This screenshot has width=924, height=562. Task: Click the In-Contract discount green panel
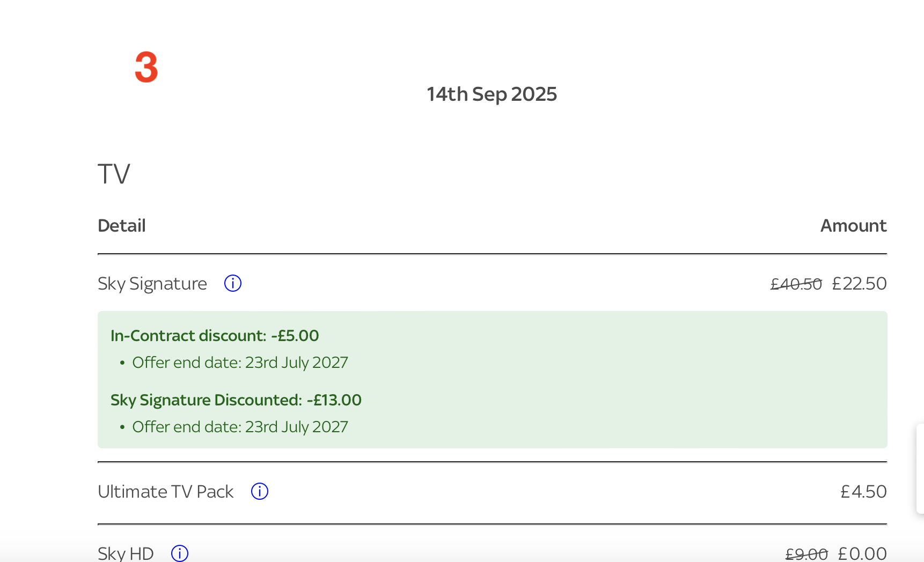pyautogui.click(x=215, y=335)
